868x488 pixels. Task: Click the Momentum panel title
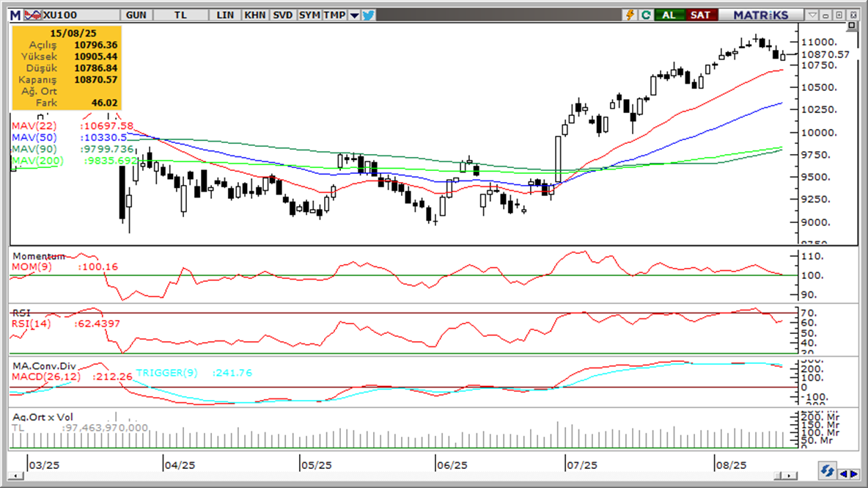(x=39, y=256)
